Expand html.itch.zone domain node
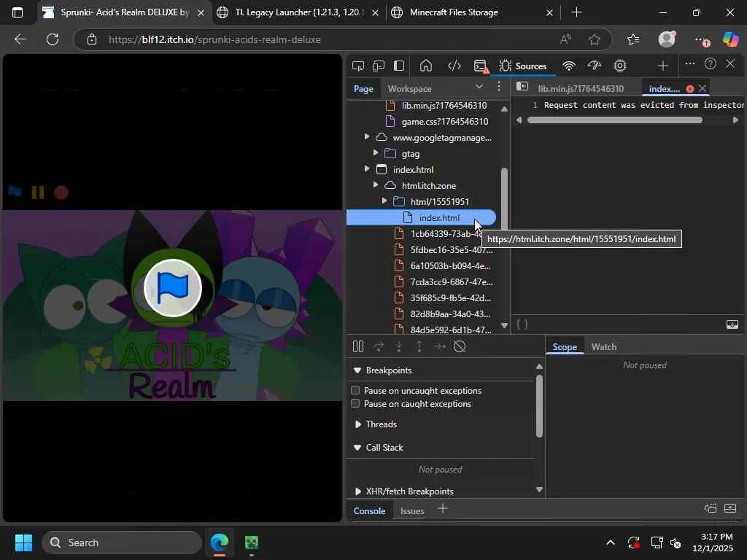 coord(376,184)
